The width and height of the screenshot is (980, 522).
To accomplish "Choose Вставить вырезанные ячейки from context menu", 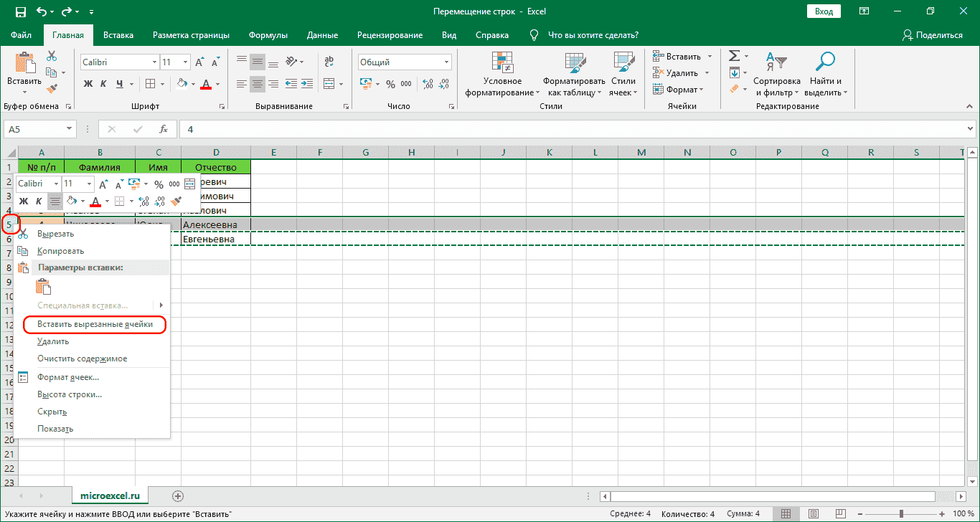I will point(93,323).
